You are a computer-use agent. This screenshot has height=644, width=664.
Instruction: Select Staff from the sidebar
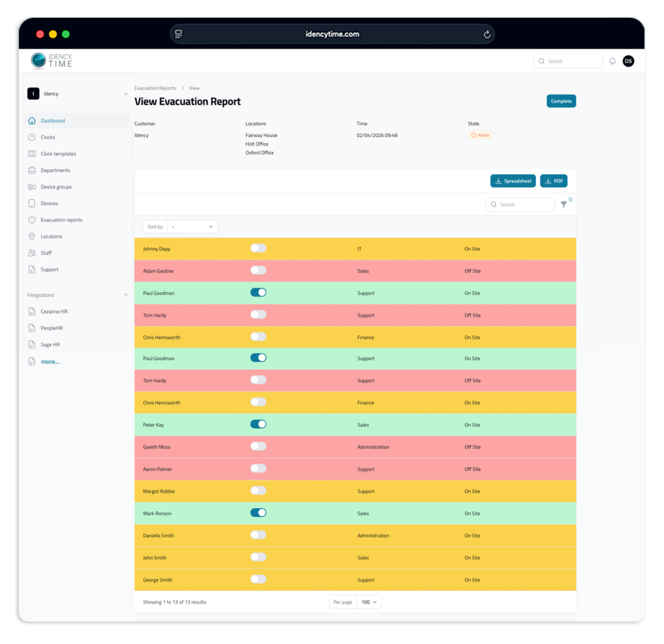46,253
